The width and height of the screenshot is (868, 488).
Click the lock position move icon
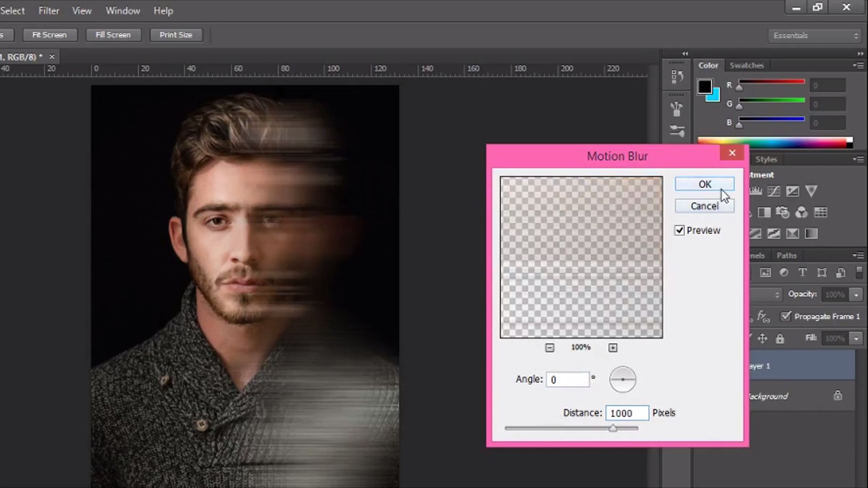pyautogui.click(x=762, y=339)
